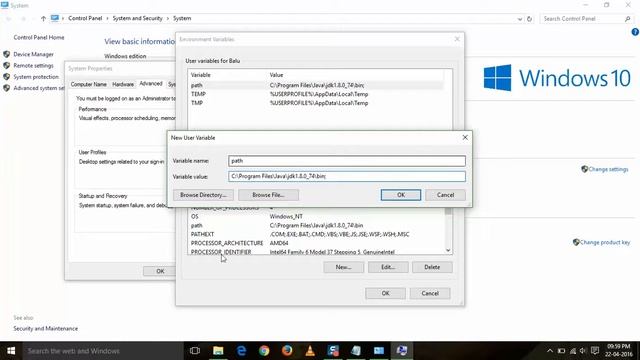Click the taskbar search box

pyautogui.click(x=102, y=351)
